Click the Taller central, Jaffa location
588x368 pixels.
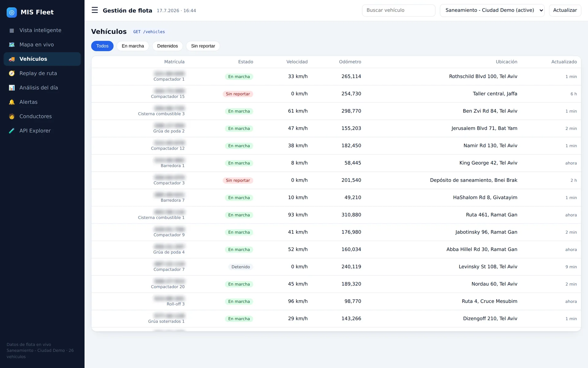click(x=495, y=94)
